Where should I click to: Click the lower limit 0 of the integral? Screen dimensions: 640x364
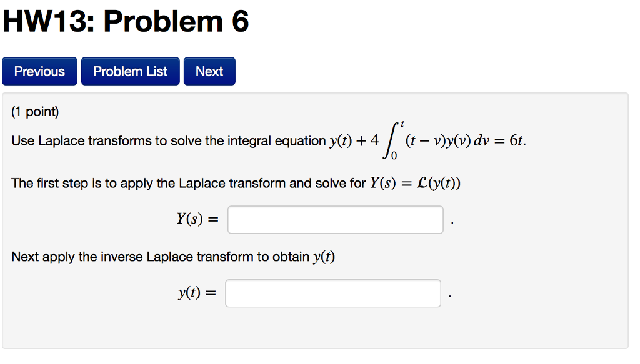[x=394, y=155]
